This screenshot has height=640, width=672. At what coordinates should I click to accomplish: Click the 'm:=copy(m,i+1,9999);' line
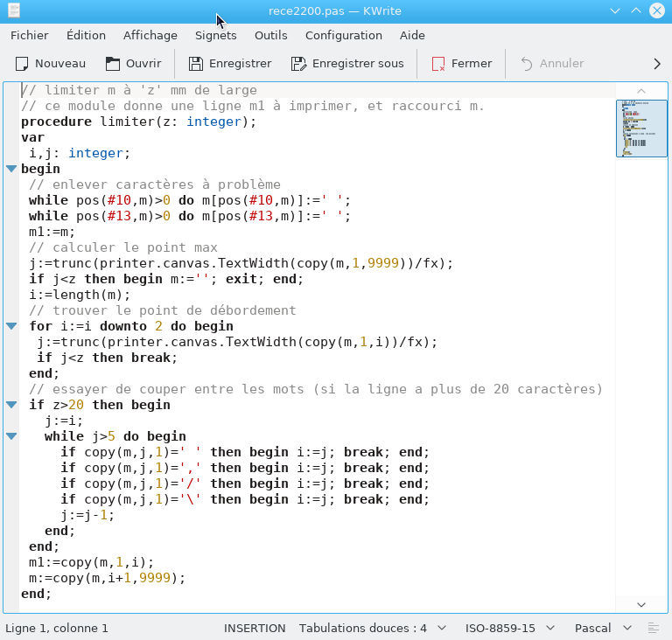(x=107, y=578)
